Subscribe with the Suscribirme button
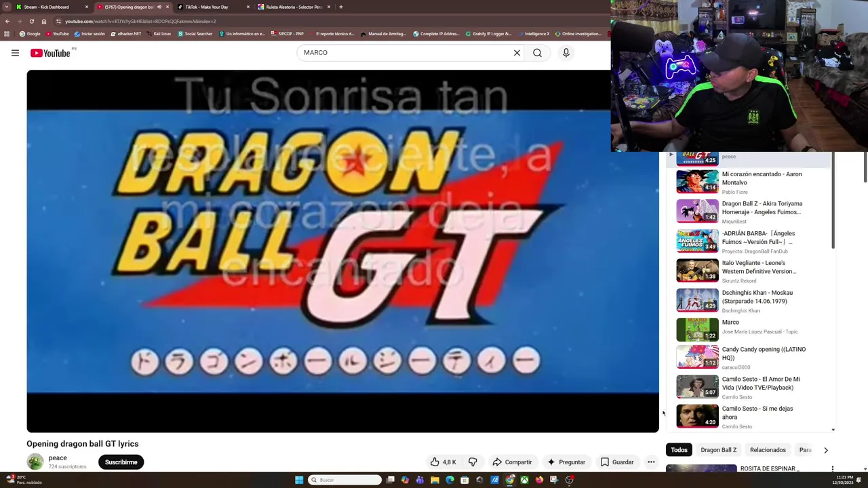 tap(121, 462)
